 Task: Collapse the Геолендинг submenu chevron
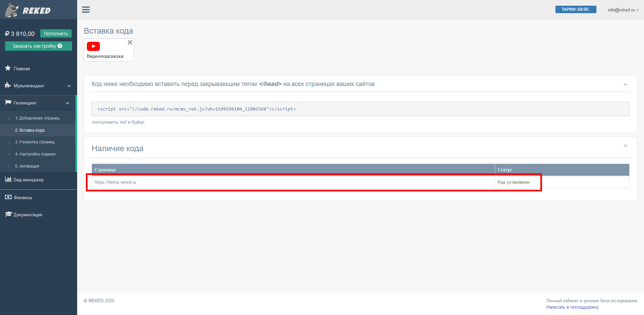67,103
